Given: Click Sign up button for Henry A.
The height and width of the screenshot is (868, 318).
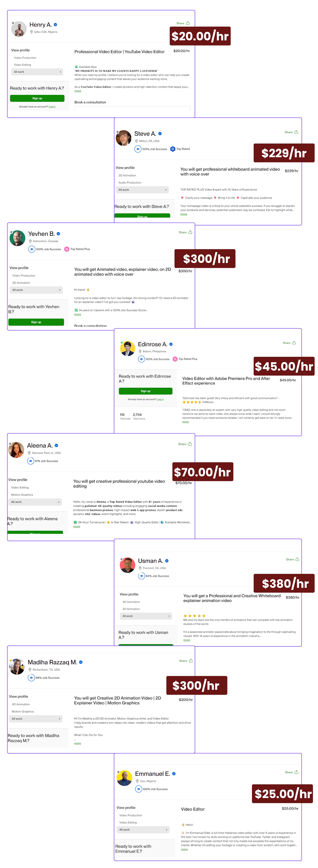Looking at the screenshot, I should coord(37,98).
